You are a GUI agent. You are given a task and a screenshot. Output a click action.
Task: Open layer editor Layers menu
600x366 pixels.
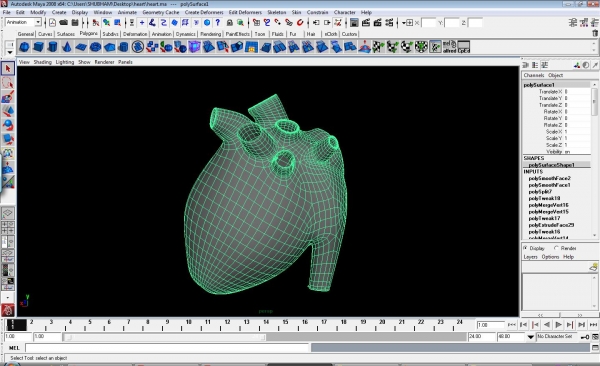coord(530,257)
